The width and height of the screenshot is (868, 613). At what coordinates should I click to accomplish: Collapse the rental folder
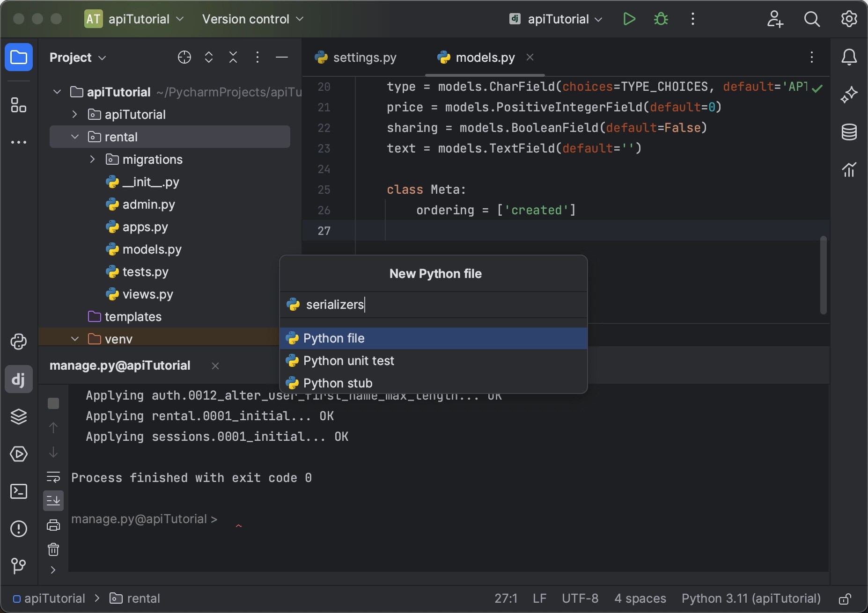tap(74, 137)
